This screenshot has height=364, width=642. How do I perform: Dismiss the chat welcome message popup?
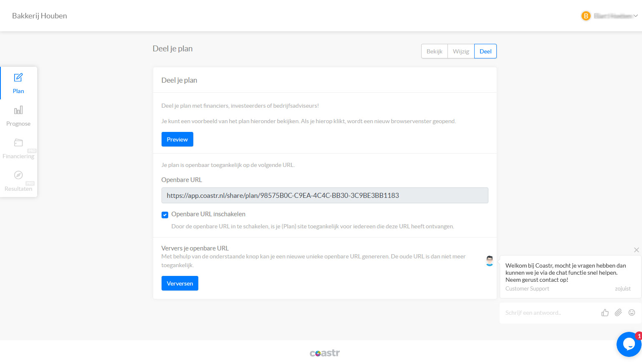(x=636, y=250)
